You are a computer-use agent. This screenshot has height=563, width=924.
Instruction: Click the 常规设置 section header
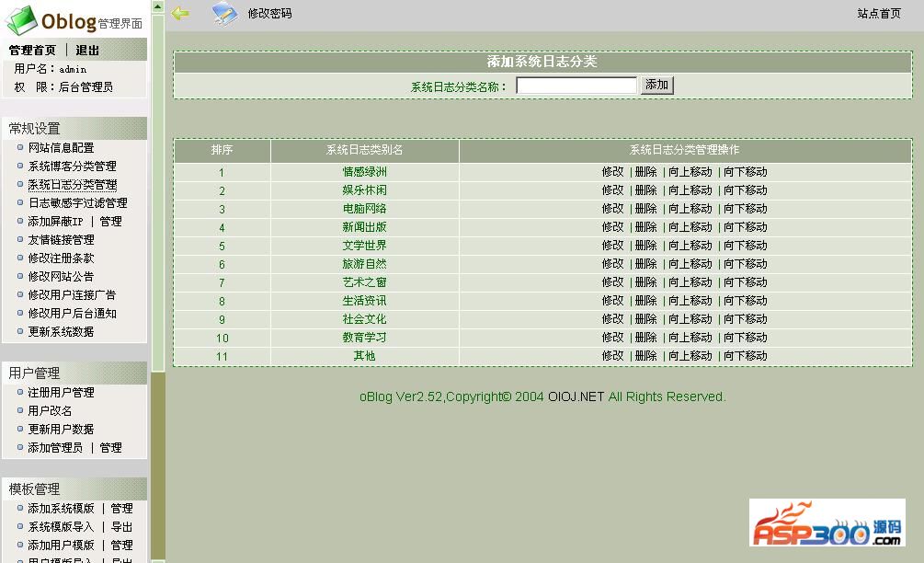click(x=74, y=128)
